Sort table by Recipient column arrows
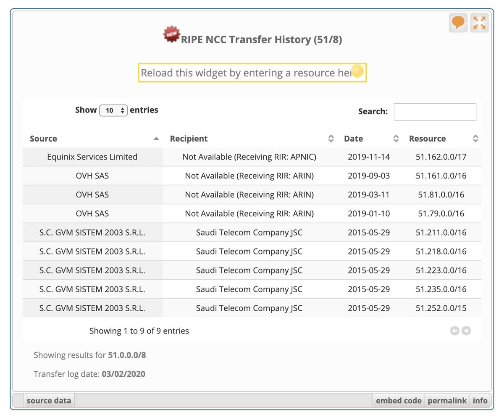The width and height of the screenshot is (504, 420). click(331, 139)
